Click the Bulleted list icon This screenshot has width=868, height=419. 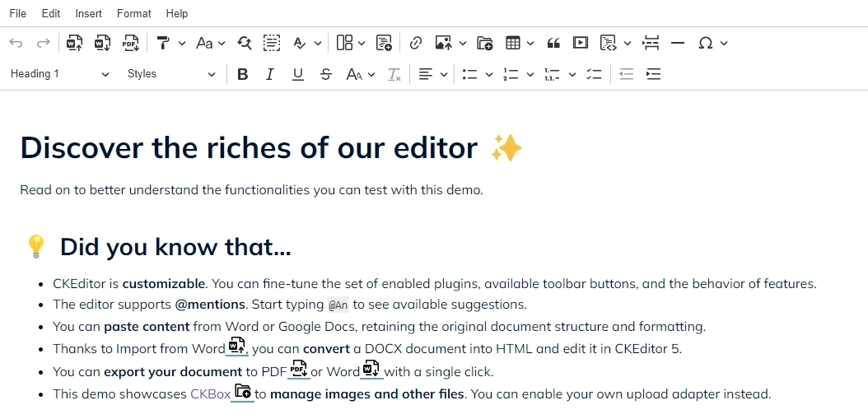pos(470,74)
